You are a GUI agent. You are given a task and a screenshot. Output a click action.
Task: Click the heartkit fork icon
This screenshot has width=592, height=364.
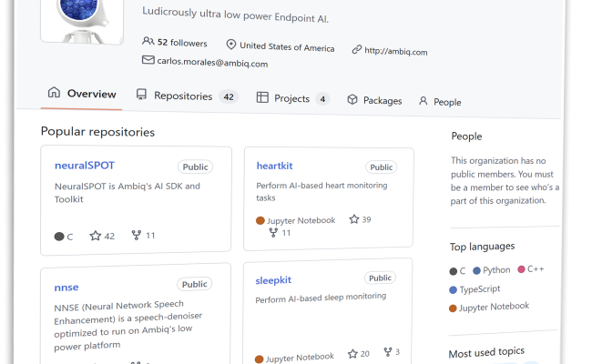coord(272,233)
